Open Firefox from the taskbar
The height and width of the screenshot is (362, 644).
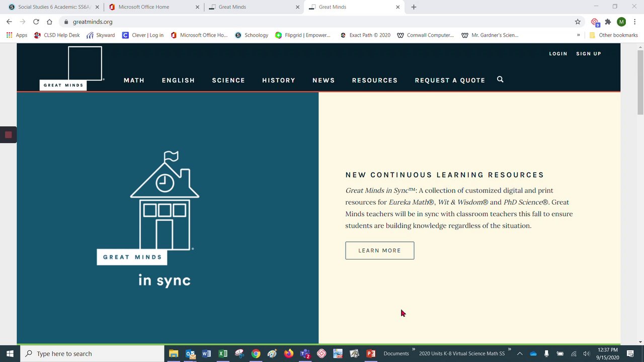tap(289, 353)
